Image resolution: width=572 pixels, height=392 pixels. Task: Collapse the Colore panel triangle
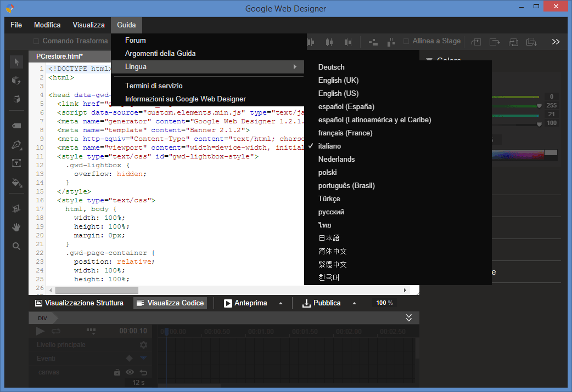coord(429,60)
